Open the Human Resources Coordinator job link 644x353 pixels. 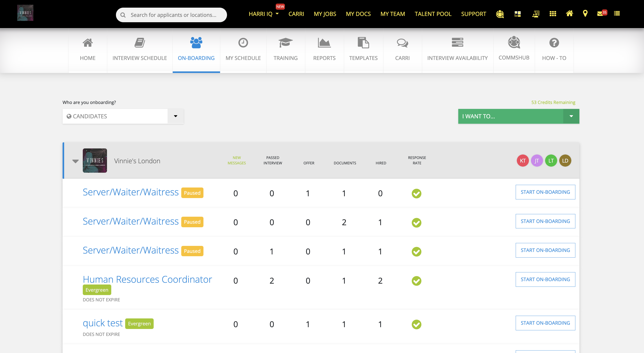click(x=147, y=279)
